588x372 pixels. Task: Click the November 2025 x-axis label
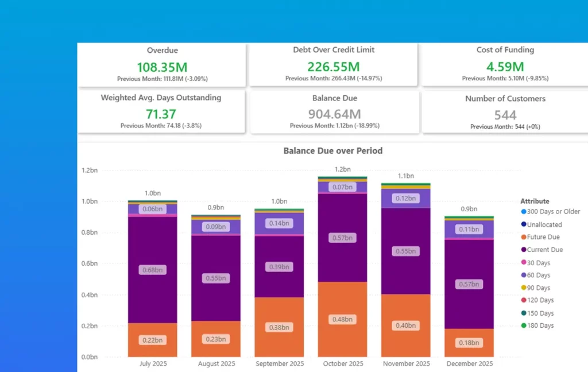pos(406,364)
